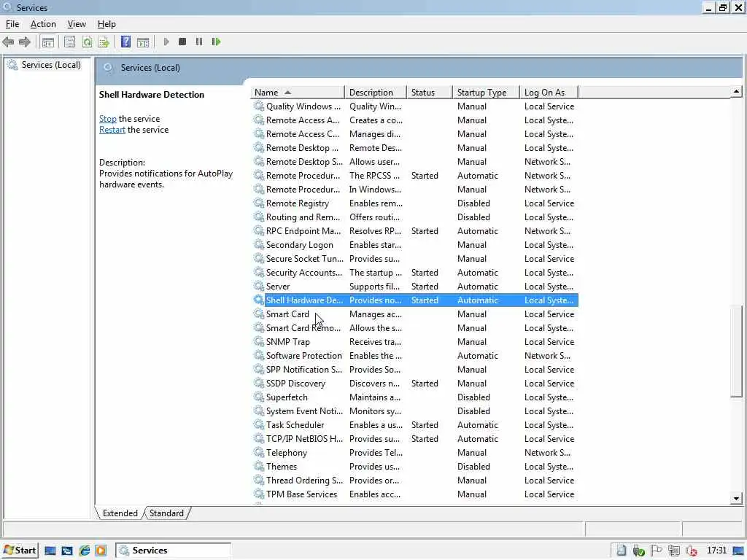The height and width of the screenshot is (560, 747).
Task: Select the Security Accounts Manager row
Action: pyautogui.click(x=414, y=273)
